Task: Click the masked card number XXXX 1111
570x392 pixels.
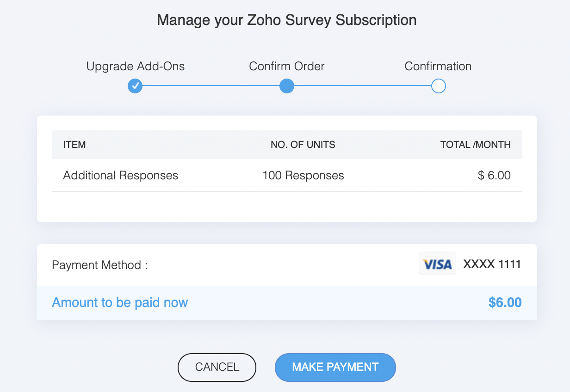Action: pyautogui.click(x=492, y=264)
